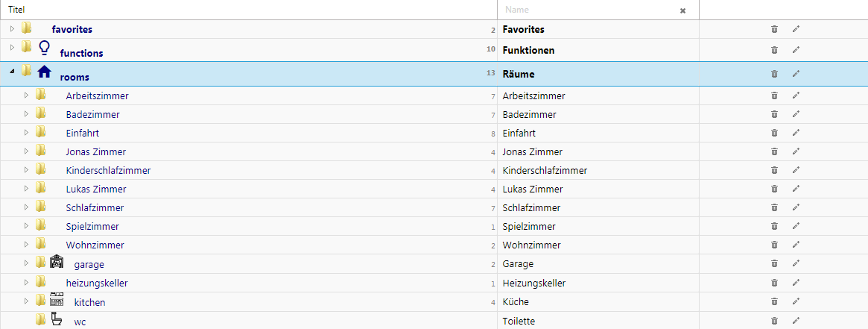Select the Jonas Zimmer tree item
The width and height of the screenshot is (868, 329).
point(95,151)
